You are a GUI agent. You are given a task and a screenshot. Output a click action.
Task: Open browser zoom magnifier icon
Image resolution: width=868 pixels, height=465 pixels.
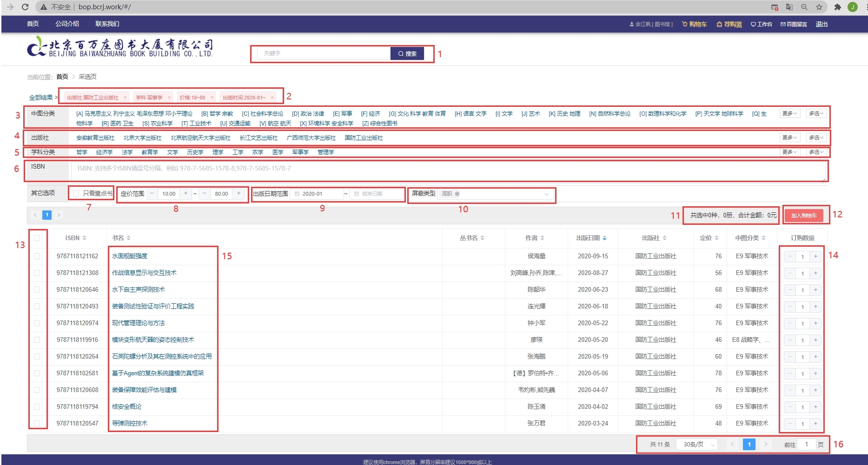click(804, 7)
